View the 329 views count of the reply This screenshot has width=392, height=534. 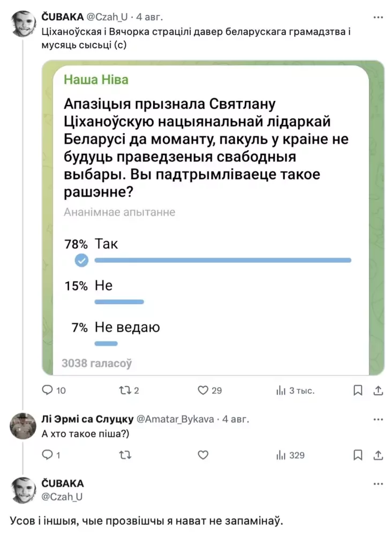tap(290, 455)
